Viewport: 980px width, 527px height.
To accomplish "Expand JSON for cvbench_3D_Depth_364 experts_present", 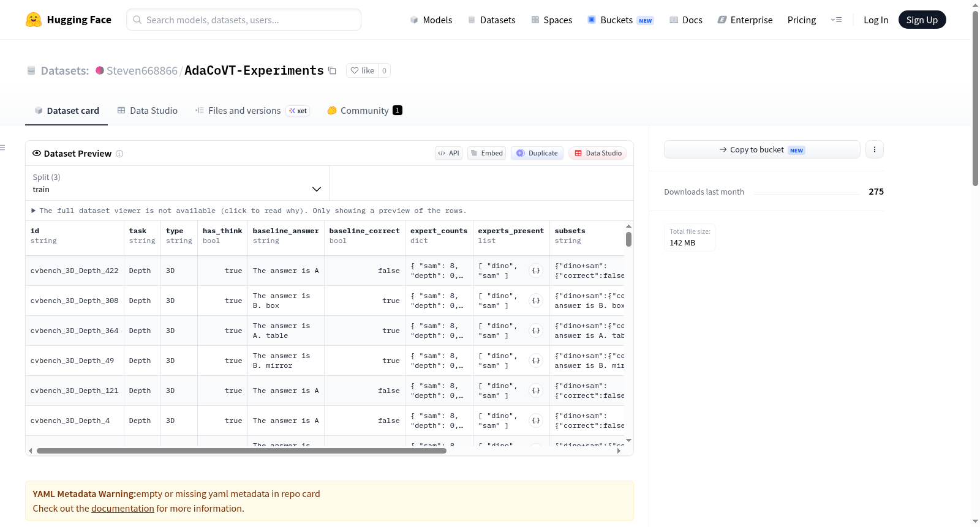I will [536, 331].
